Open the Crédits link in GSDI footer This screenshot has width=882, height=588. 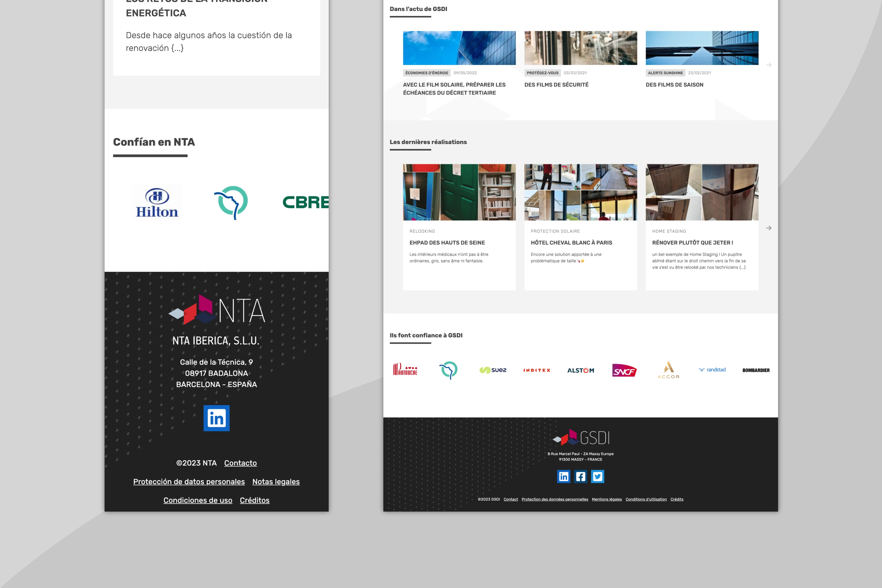677,499
